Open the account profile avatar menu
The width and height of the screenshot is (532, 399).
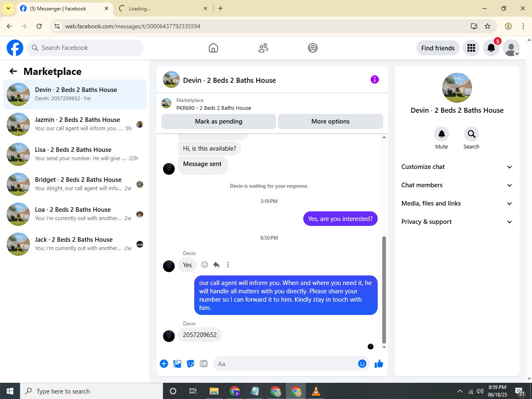511,48
